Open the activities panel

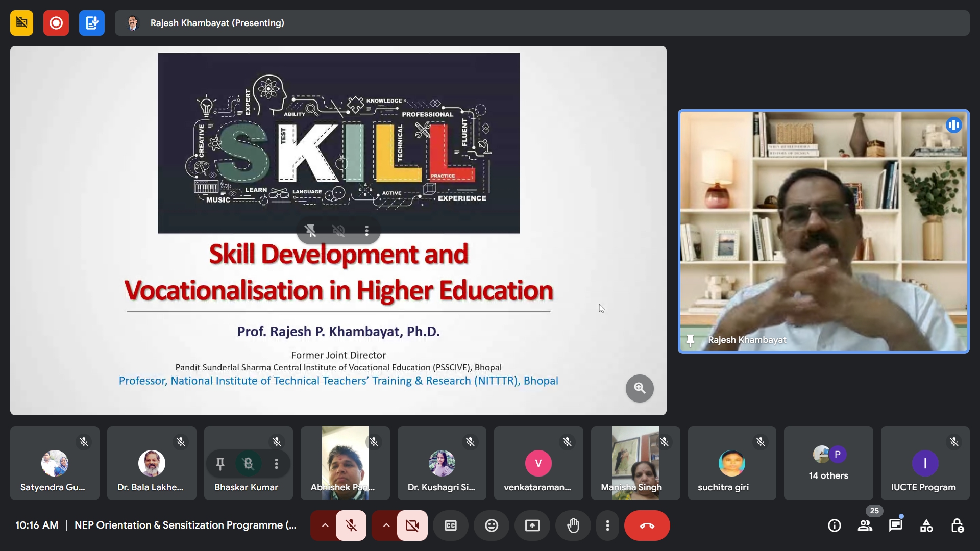tap(926, 525)
